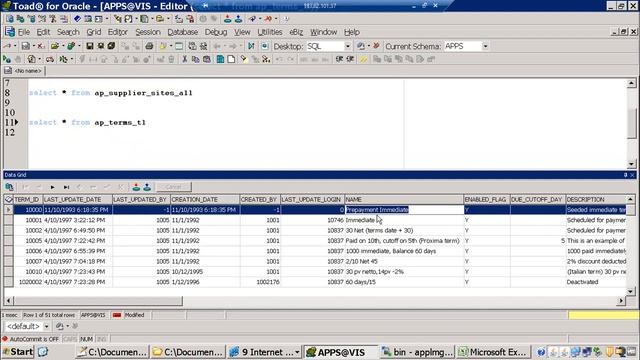Click the printer-like icon beside Desktop dropdown
Screen dimensions: 640x360
(x=361, y=46)
